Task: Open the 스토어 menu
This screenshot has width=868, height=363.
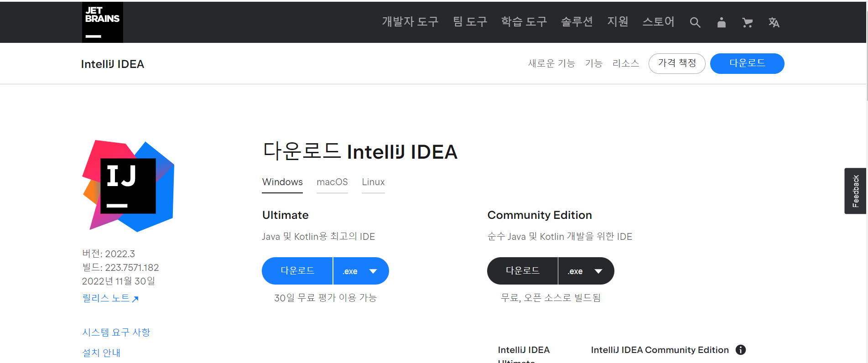Action: click(x=658, y=22)
